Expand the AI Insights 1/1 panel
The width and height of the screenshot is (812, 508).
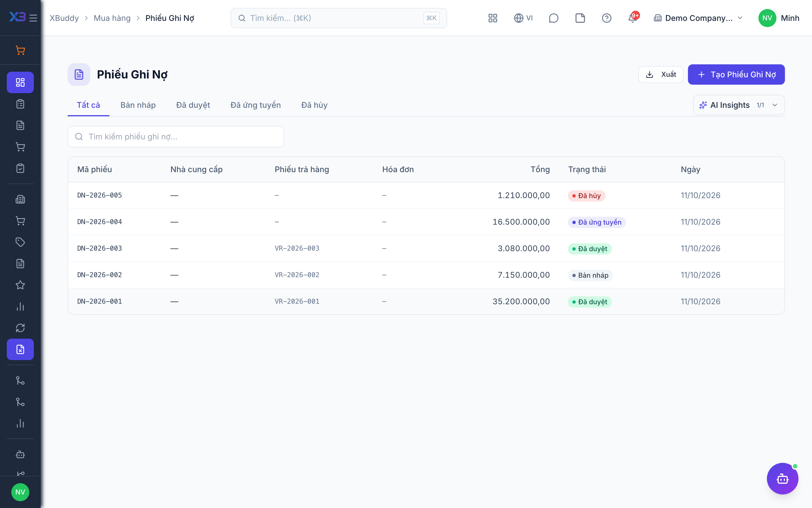click(x=738, y=105)
